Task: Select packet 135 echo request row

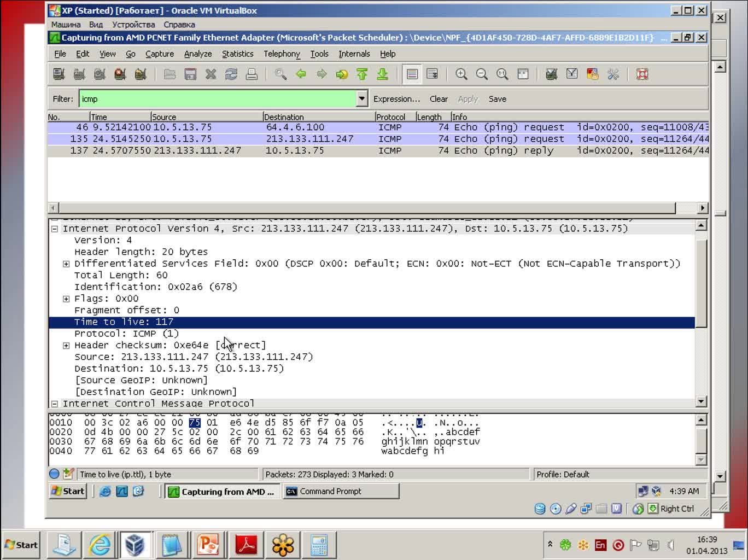Action: 378,139
